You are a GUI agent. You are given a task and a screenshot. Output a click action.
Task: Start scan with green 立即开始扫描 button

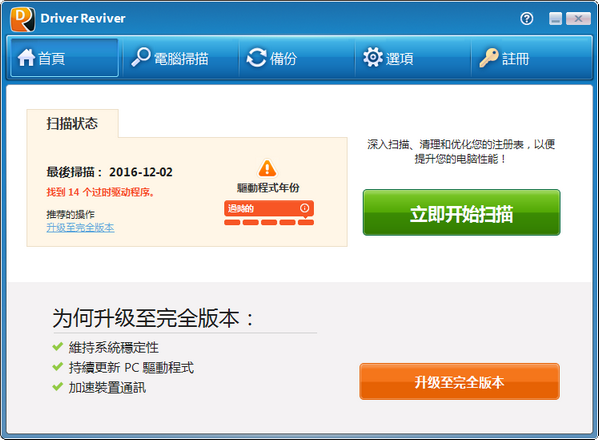[x=461, y=212]
